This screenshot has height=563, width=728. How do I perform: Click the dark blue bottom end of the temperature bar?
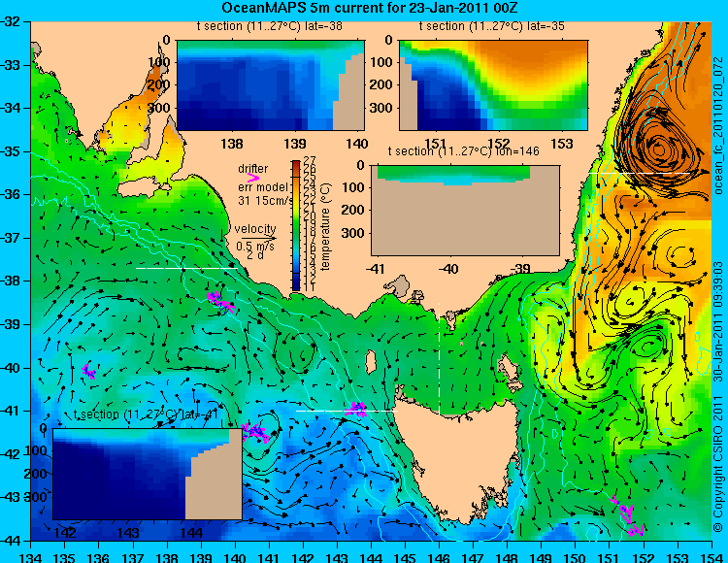tap(296, 285)
